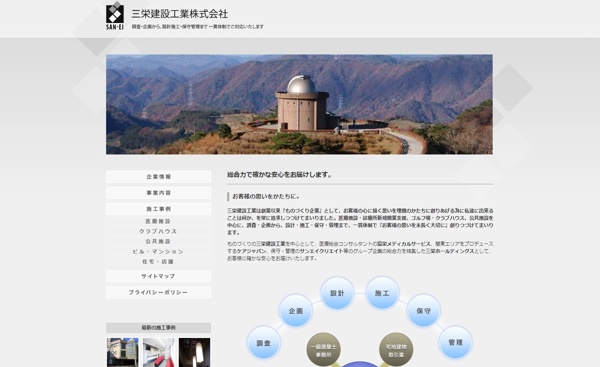Click the お客様の思いをかたちに subheading
Image resolution: width=600 pixels, height=367 pixels.
(x=266, y=197)
